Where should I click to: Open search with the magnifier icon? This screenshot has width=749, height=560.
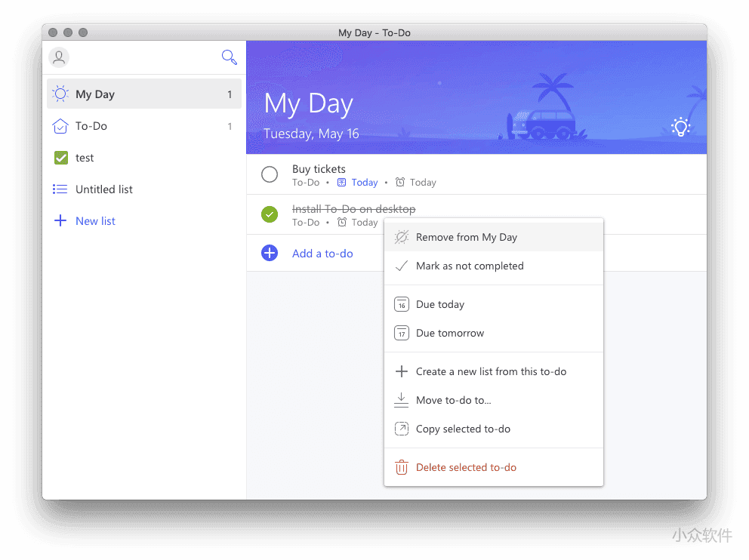click(x=229, y=57)
